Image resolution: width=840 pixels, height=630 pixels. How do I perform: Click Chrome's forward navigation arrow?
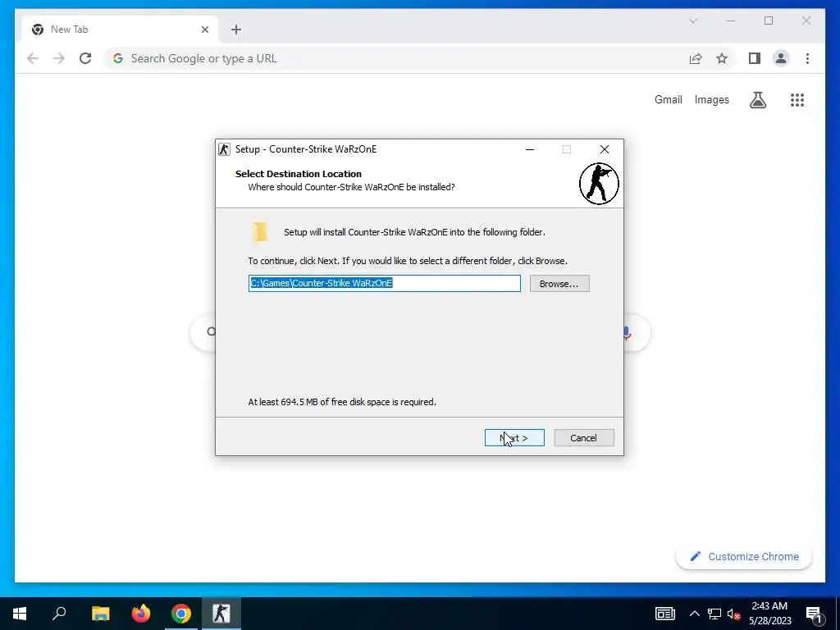point(59,58)
